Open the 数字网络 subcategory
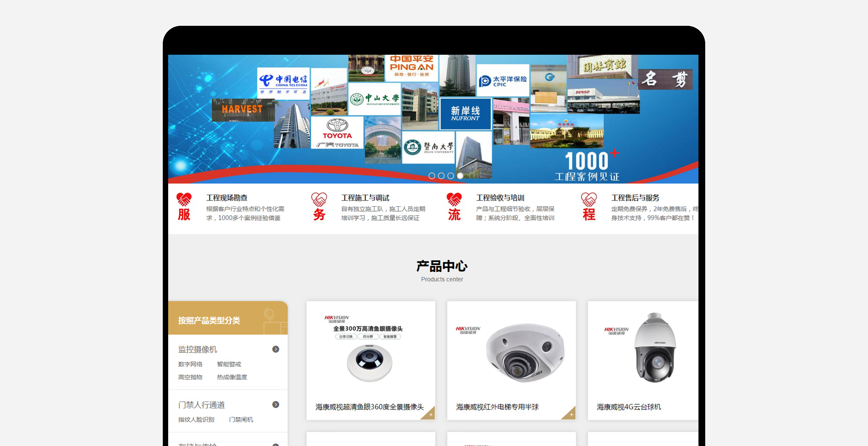The width and height of the screenshot is (868, 446). (190, 364)
